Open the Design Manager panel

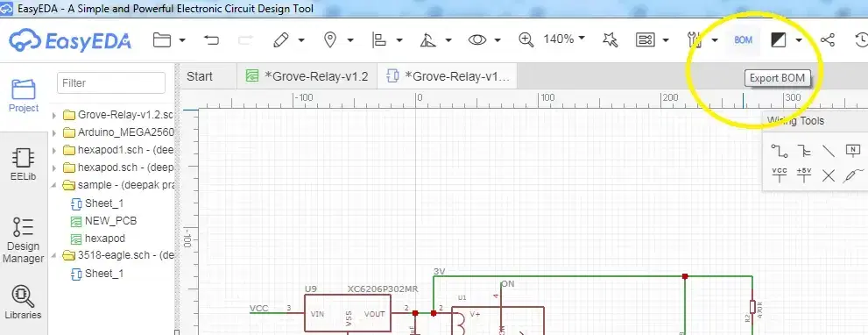[x=24, y=240]
